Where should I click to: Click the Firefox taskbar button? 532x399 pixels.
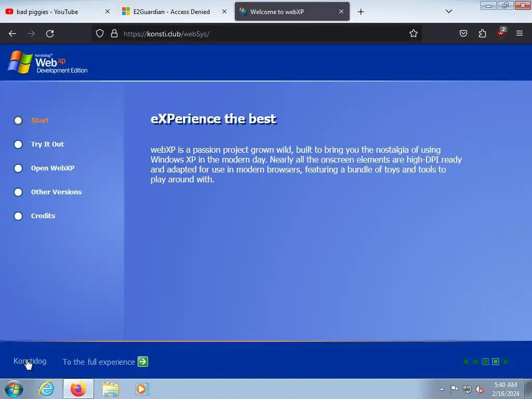click(x=78, y=389)
